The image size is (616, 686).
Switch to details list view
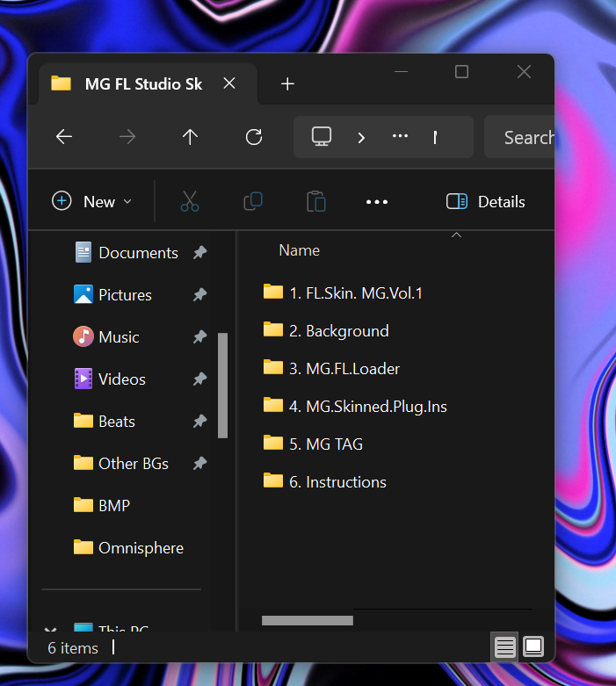[x=504, y=647]
